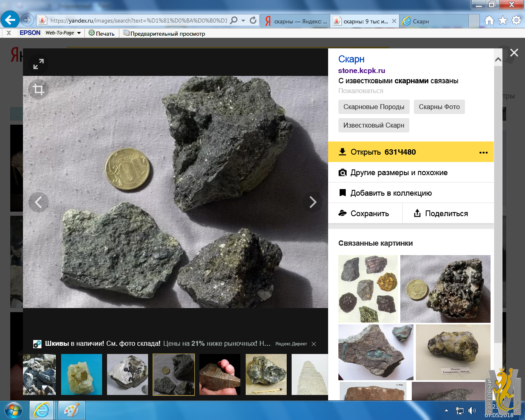525x420 pixels.
Task: Click the address bar URL field
Action: pyautogui.click(x=138, y=21)
